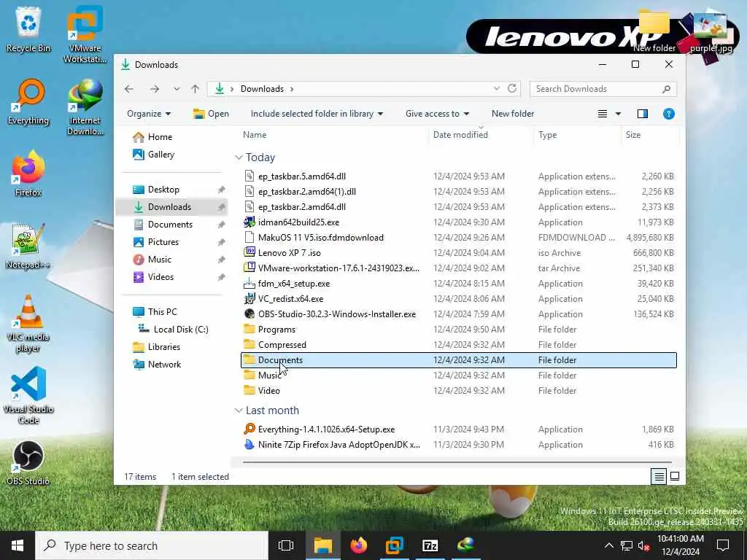Click the Search Downloads field
747x560 pixels.
pos(603,89)
